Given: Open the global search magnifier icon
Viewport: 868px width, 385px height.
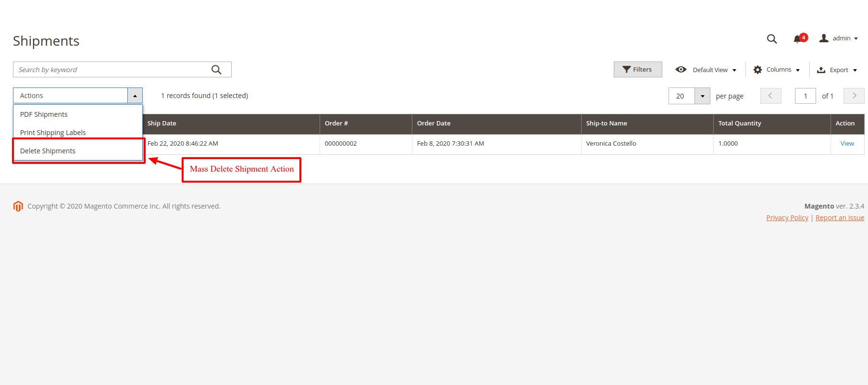Looking at the screenshot, I should [x=772, y=39].
